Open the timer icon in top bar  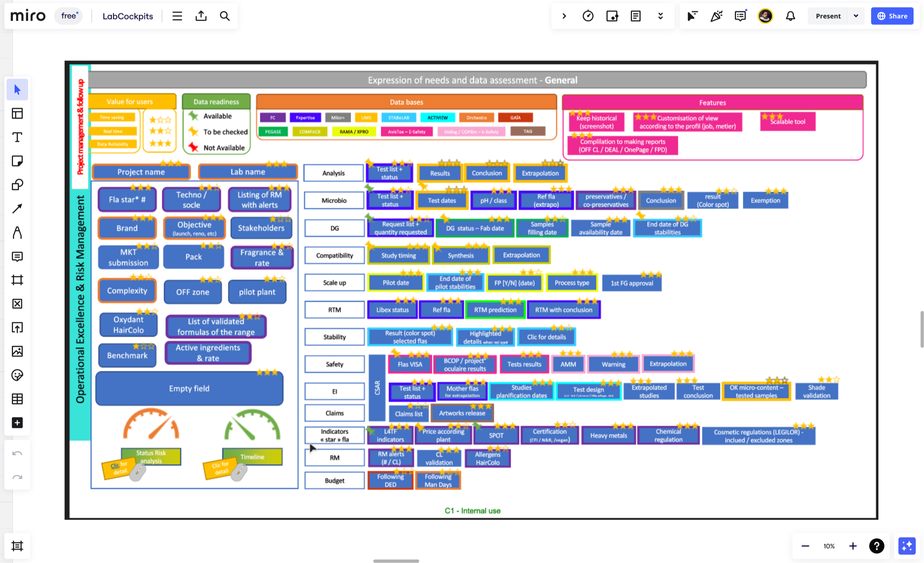tap(588, 16)
